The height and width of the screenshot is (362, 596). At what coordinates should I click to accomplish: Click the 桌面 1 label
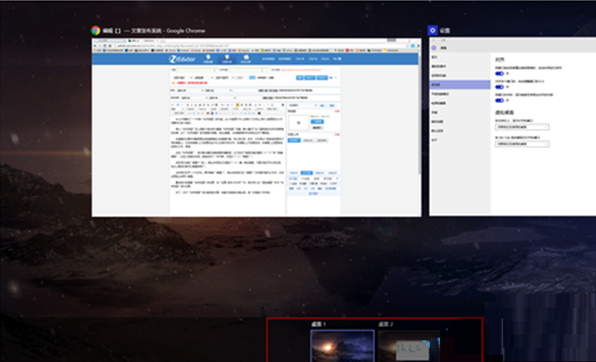click(x=319, y=324)
